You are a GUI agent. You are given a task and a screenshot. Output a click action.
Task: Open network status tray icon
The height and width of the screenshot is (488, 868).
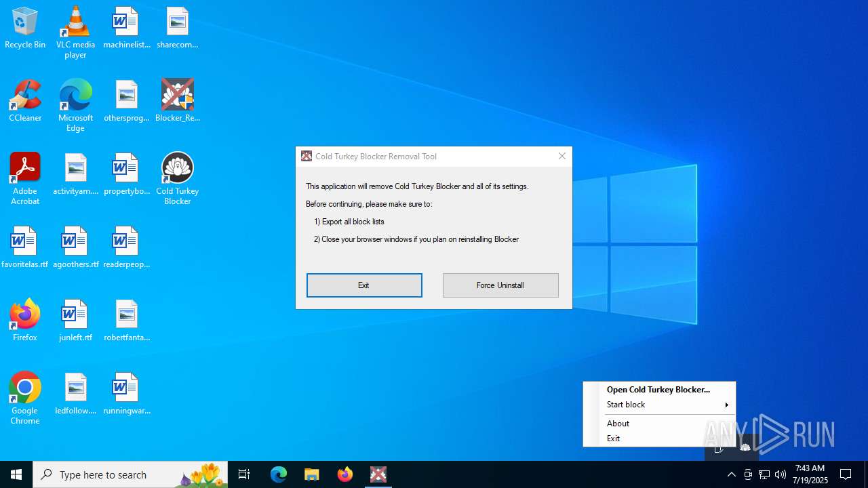click(764, 474)
